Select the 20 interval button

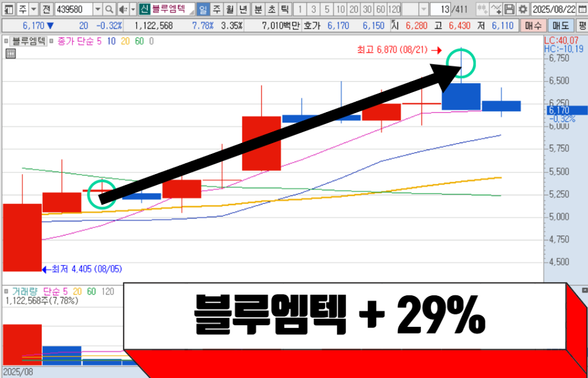(354, 9)
